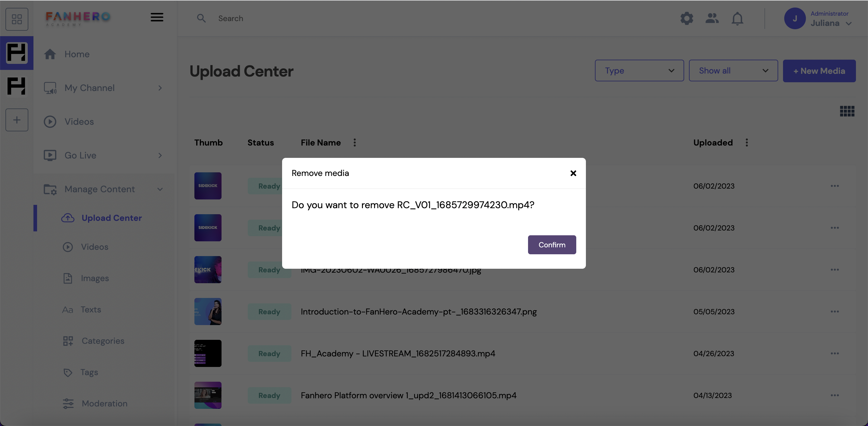Open the notifications bell
The image size is (868, 426).
point(737,18)
